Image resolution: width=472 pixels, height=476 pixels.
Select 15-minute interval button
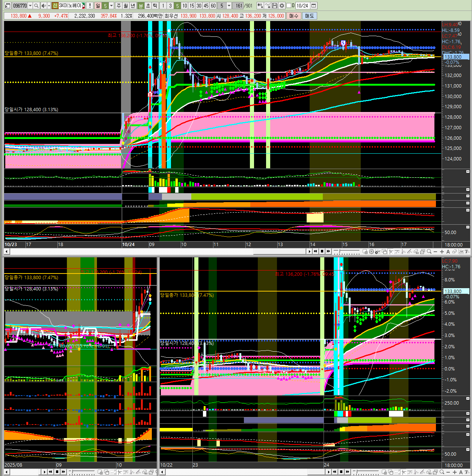[x=192, y=6]
